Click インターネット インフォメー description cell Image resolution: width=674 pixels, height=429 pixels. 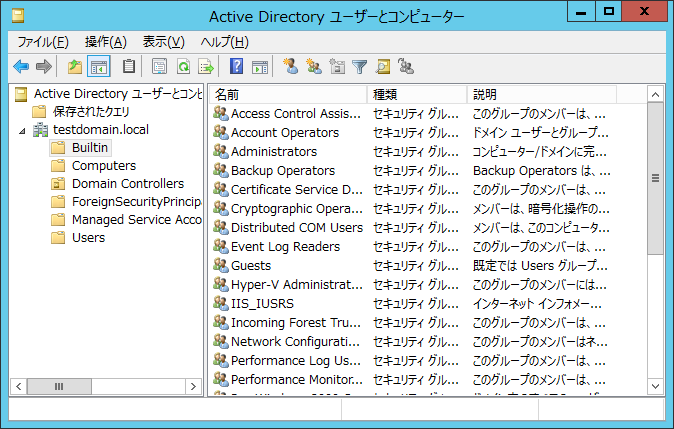tap(537, 303)
